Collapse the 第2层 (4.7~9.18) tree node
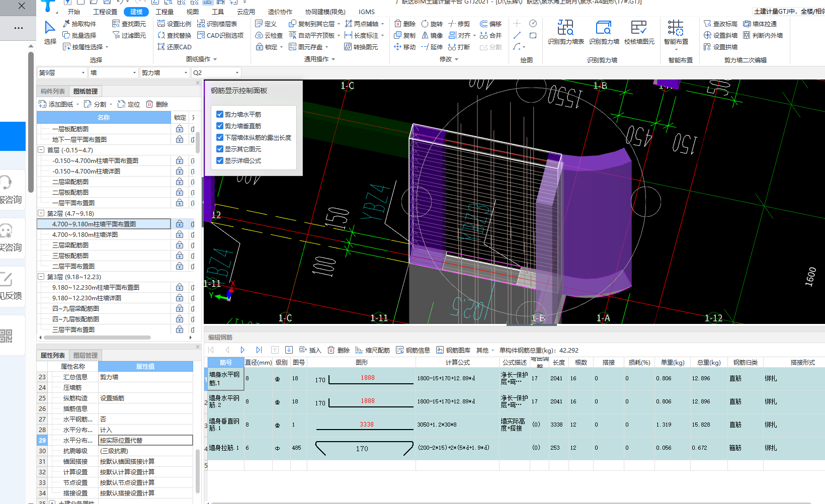 [x=41, y=213]
